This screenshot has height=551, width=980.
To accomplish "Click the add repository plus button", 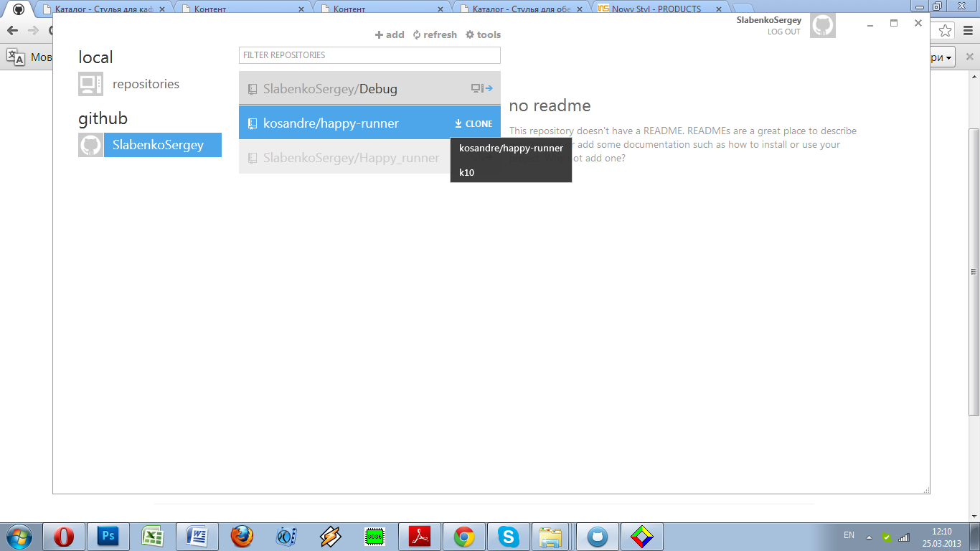I will point(390,34).
